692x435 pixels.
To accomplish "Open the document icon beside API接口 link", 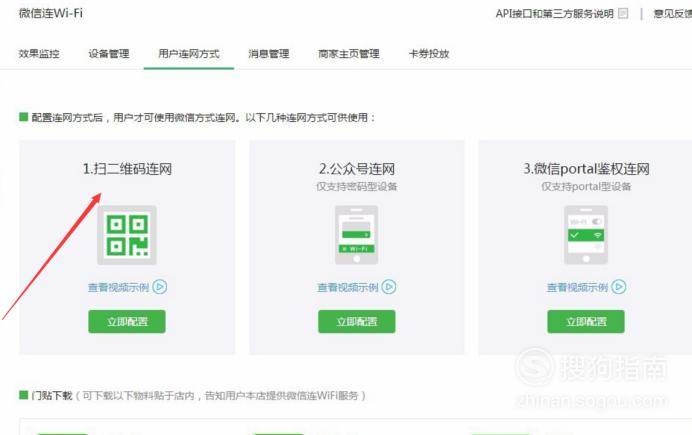I will 623,14.
